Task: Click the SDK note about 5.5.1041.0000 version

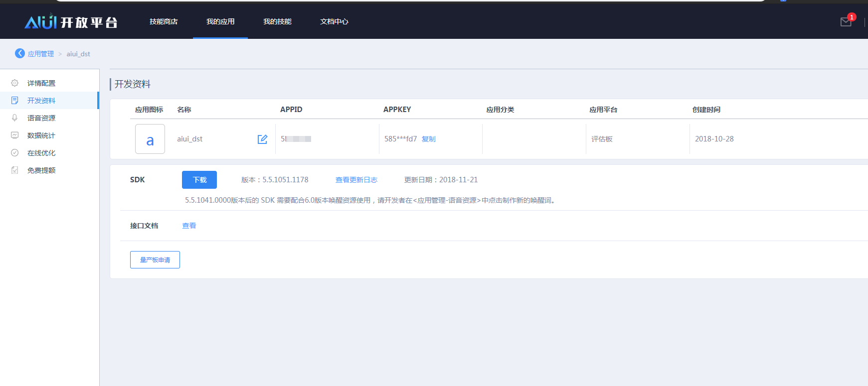Action: click(x=370, y=200)
